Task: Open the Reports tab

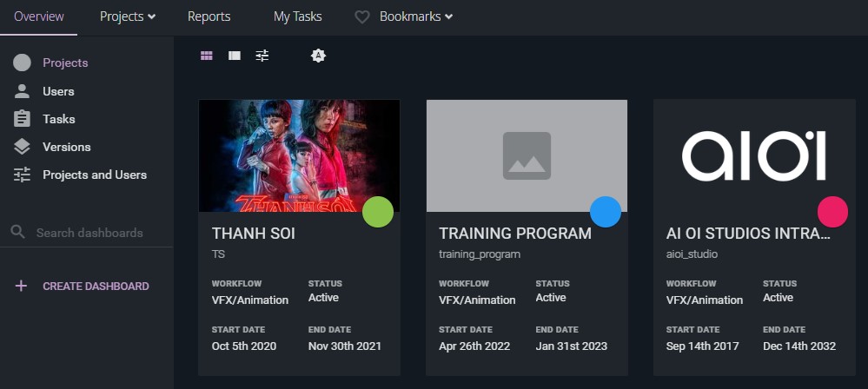Action: 209,16
